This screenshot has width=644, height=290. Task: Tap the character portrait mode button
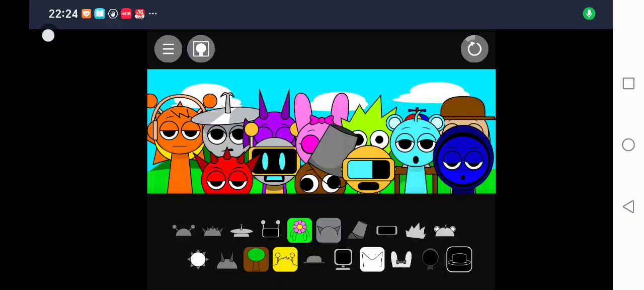click(x=201, y=49)
